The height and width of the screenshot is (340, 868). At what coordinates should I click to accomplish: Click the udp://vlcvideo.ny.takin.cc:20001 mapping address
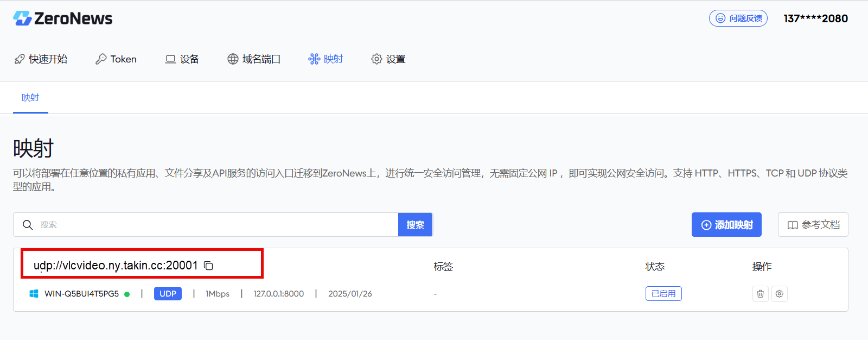(116, 266)
